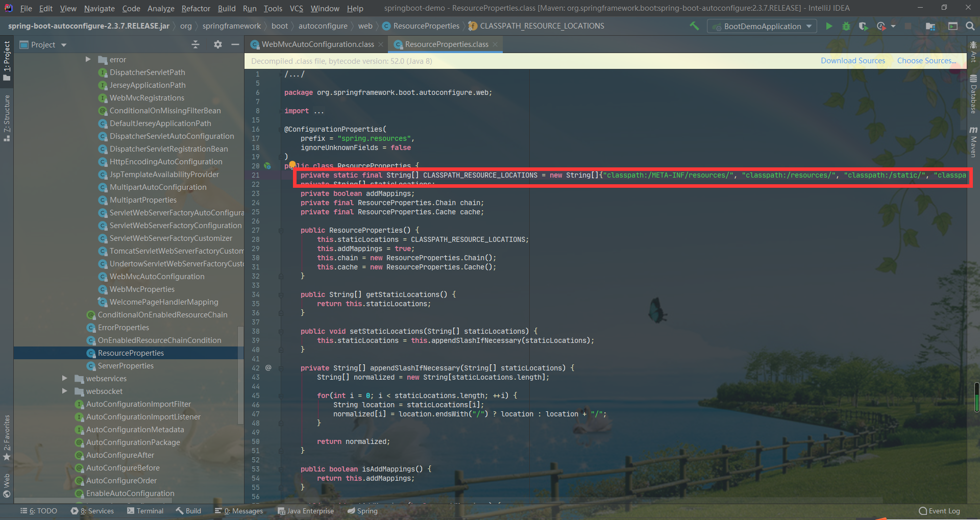Select DispatcherServletPath in the project tree

pos(147,72)
